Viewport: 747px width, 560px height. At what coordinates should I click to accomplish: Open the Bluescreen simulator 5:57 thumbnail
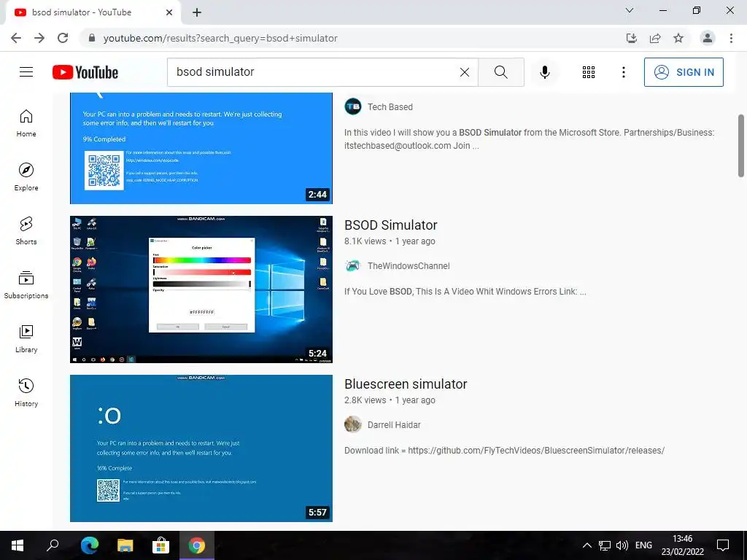point(201,448)
